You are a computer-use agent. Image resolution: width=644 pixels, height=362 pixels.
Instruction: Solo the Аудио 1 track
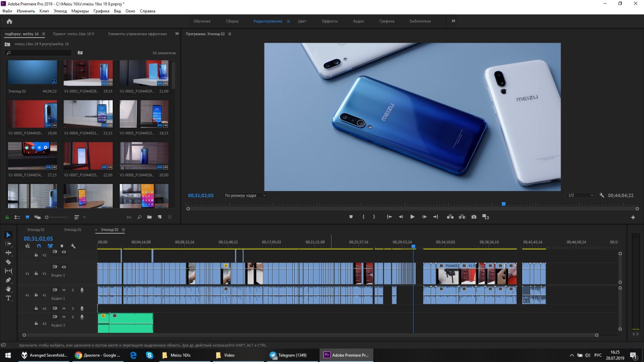tap(72, 290)
